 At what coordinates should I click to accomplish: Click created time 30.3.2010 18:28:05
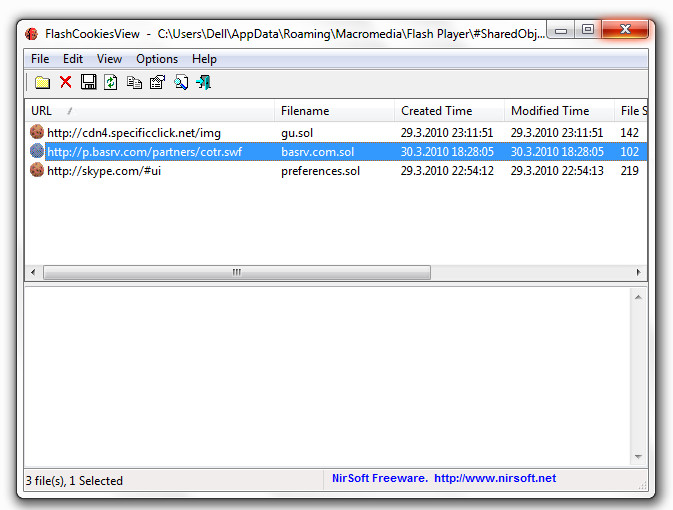[447, 152]
